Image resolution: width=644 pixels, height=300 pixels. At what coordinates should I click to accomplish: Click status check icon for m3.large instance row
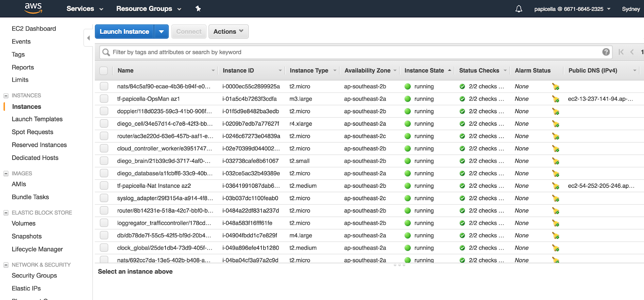pyautogui.click(x=462, y=99)
